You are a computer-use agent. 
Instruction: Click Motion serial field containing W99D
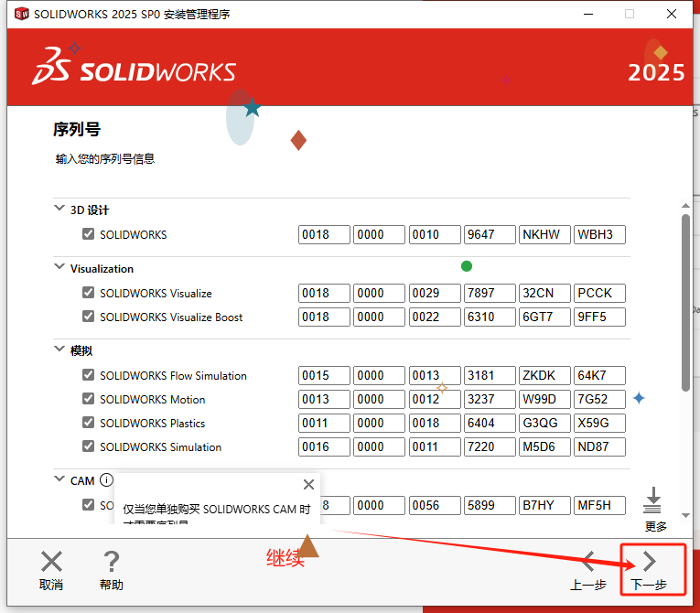[x=544, y=399]
